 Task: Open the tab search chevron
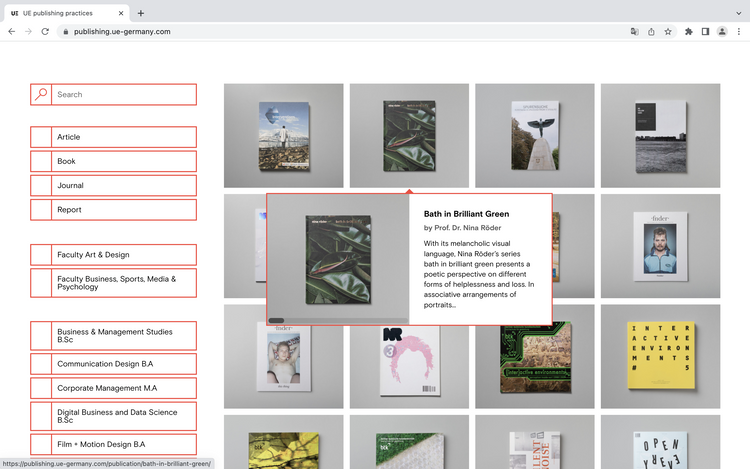[x=739, y=13]
